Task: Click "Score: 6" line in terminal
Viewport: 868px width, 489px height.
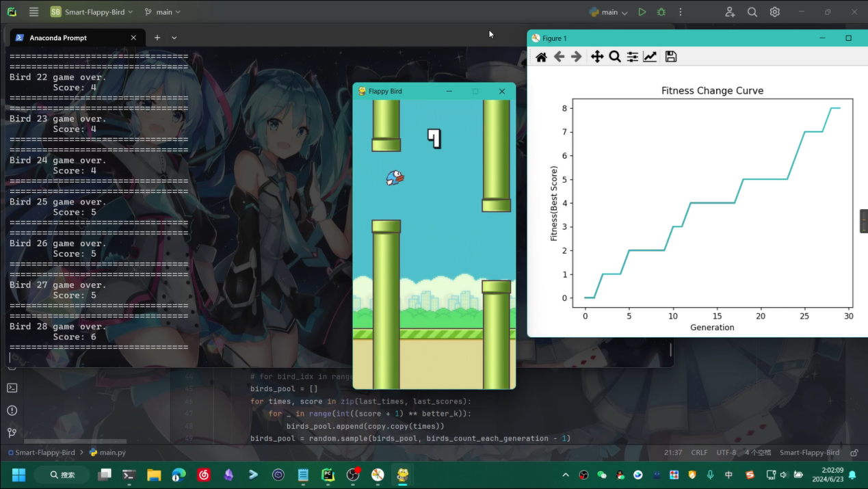Action: (75, 336)
